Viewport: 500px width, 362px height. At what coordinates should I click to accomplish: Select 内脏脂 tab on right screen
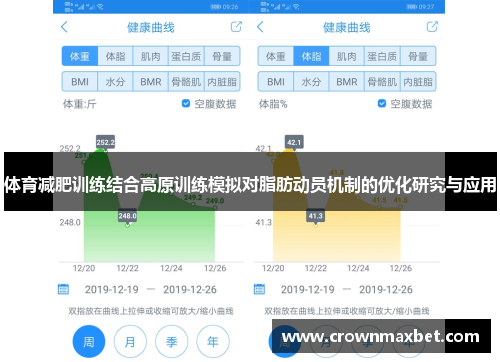pos(418,82)
